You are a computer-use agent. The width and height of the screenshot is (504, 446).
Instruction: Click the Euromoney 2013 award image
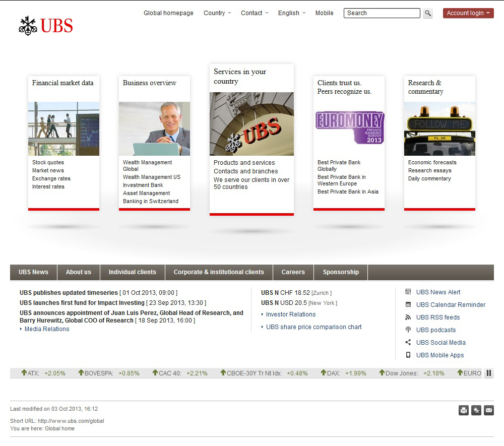tap(350, 128)
